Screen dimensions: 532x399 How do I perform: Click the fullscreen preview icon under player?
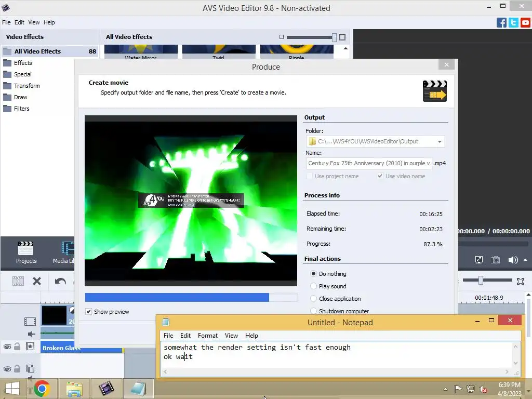coord(478,260)
